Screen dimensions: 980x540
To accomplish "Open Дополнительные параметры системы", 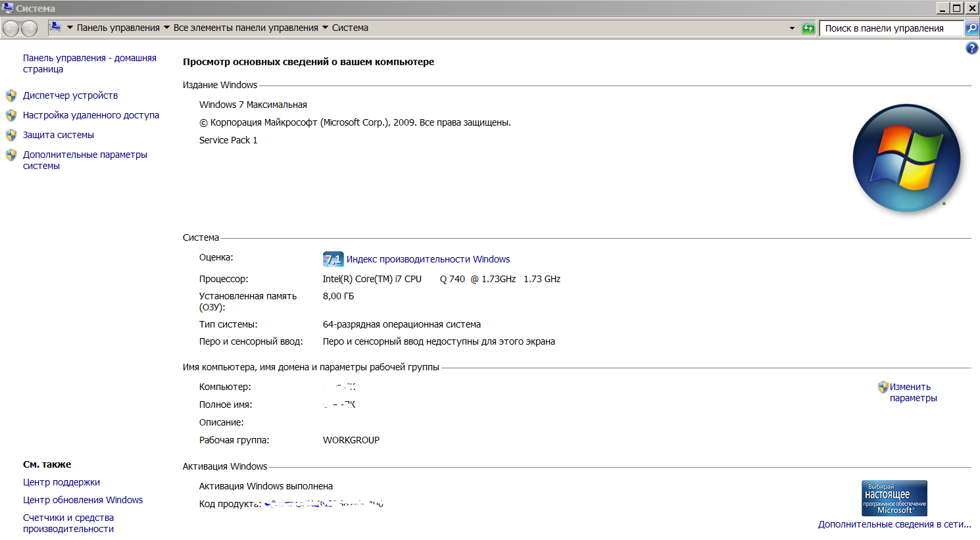I will click(x=85, y=160).
